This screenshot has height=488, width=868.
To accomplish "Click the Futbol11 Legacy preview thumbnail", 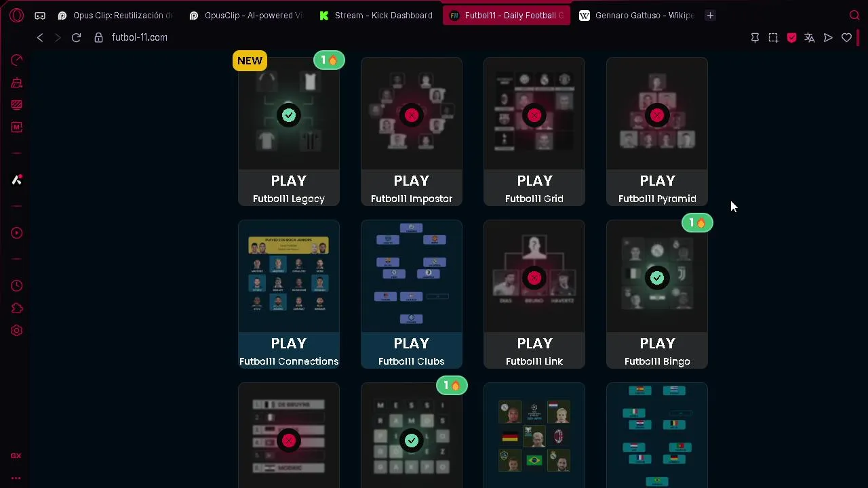I will coord(289,114).
